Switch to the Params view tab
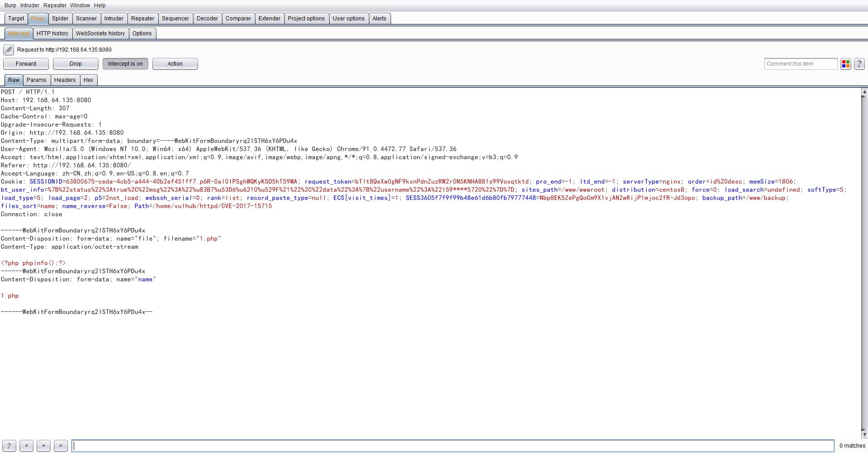868x453 pixels. pos(37,80)
